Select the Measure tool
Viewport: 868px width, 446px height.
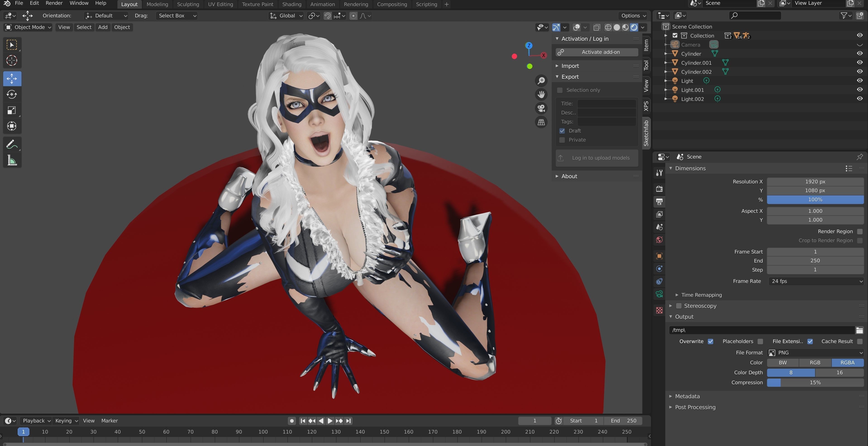[12, 160]
